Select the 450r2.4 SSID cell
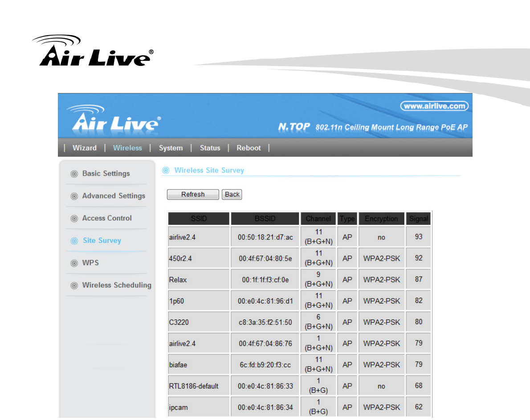 tap(199, 258)
